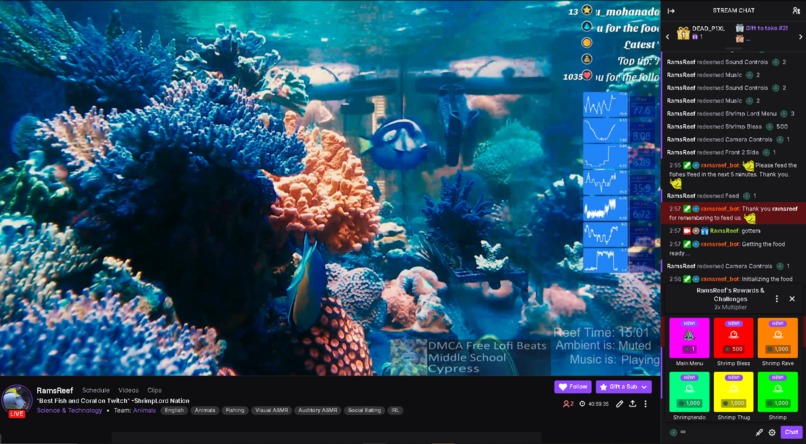Redeem the orange Shrimp Rave reward
The width and height of the screenshot is (806, 444).
[x=778, y=337]
